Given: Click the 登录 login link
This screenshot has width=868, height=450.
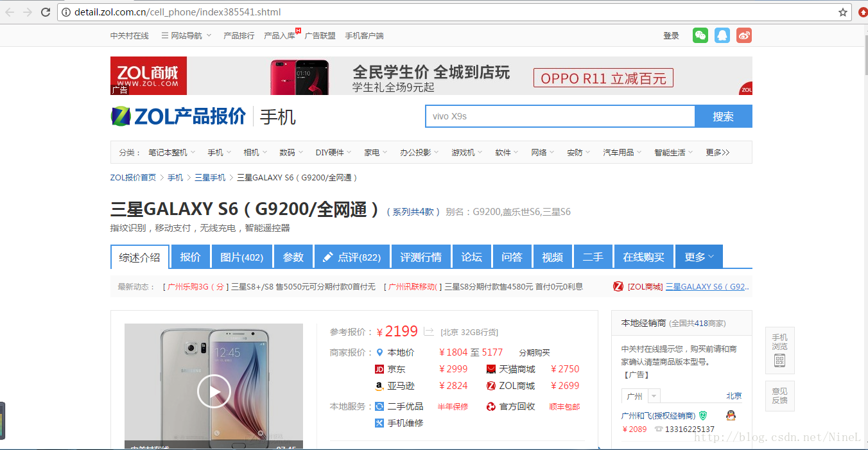Looking at the screenshot, I should pos(672,36).
